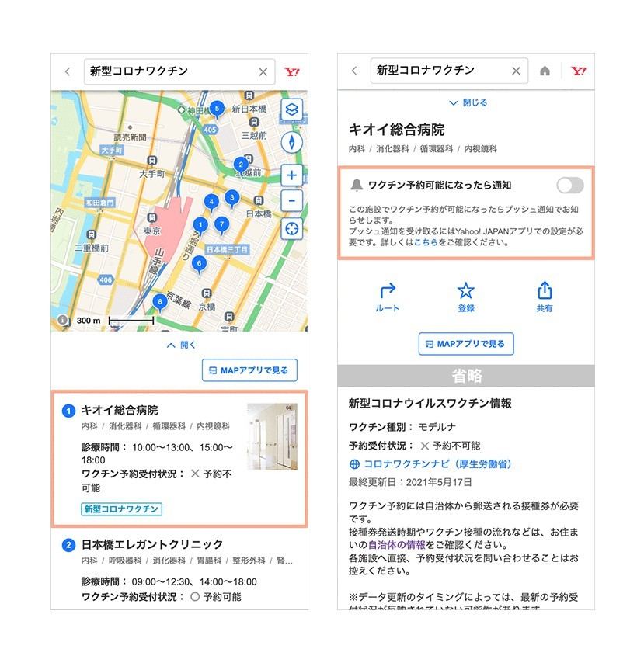This screenshot has height=663, width=644.
Task: Toggle vaccine availability notification switch
Action: click(570, 186)
